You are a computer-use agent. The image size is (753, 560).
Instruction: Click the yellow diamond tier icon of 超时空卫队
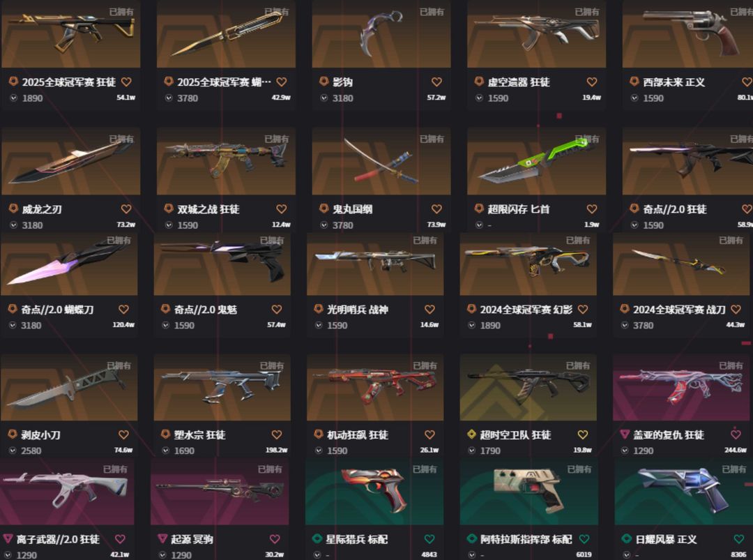[x=471, y=434]
